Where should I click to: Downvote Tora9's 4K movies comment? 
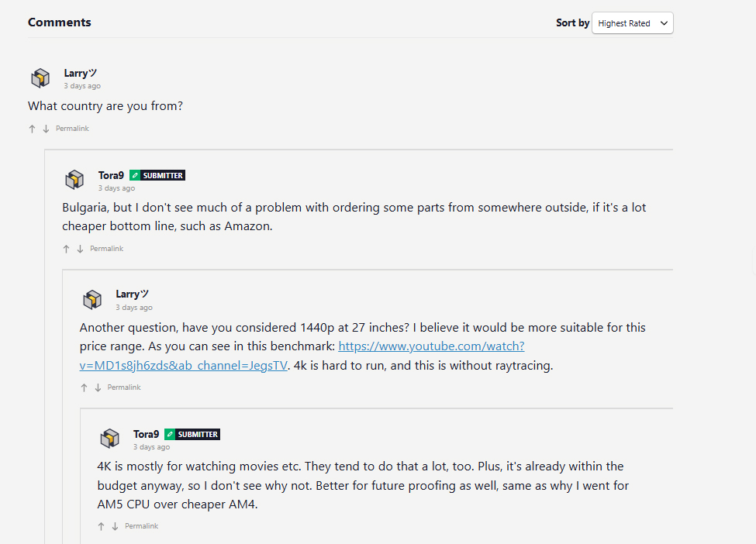[x=116, y=526]
